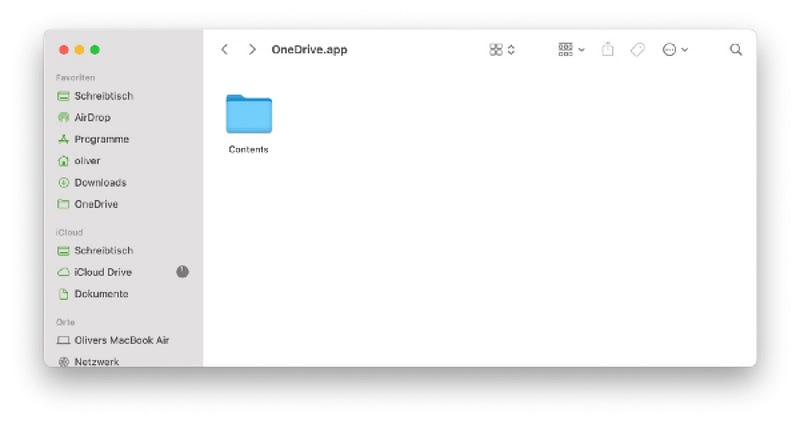Open the view mode up-down selector arrows
The height and width of the screenshot is (424, 800).
(511, 49)
